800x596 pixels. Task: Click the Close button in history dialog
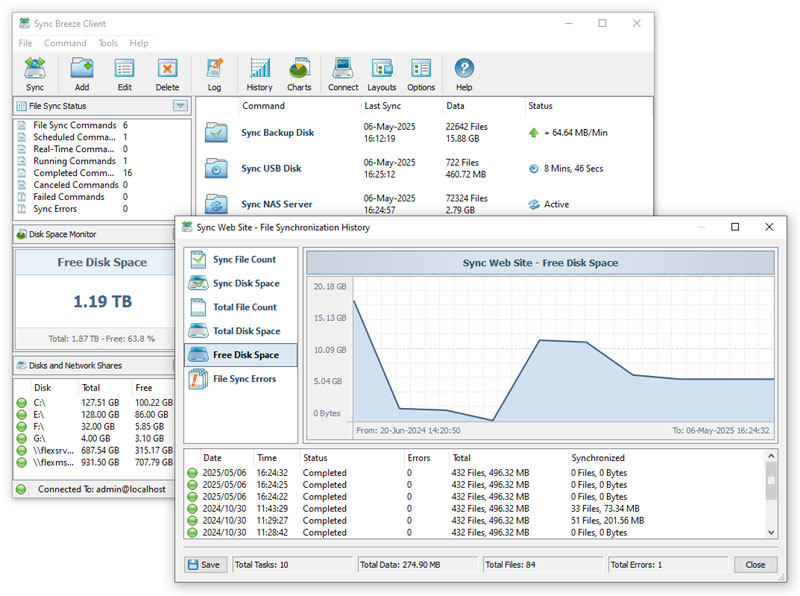point(755,564)
